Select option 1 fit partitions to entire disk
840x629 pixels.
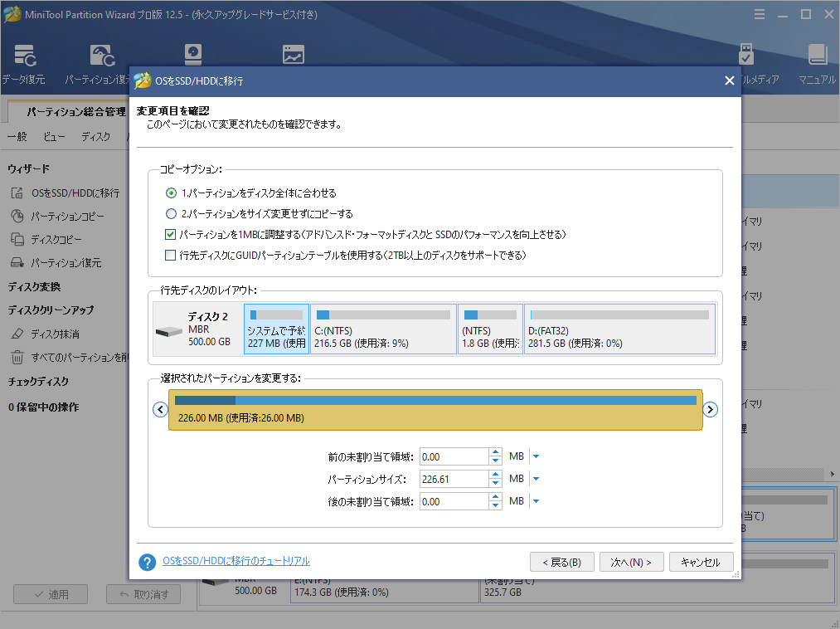pyautogui.click(x=171, y=193)
